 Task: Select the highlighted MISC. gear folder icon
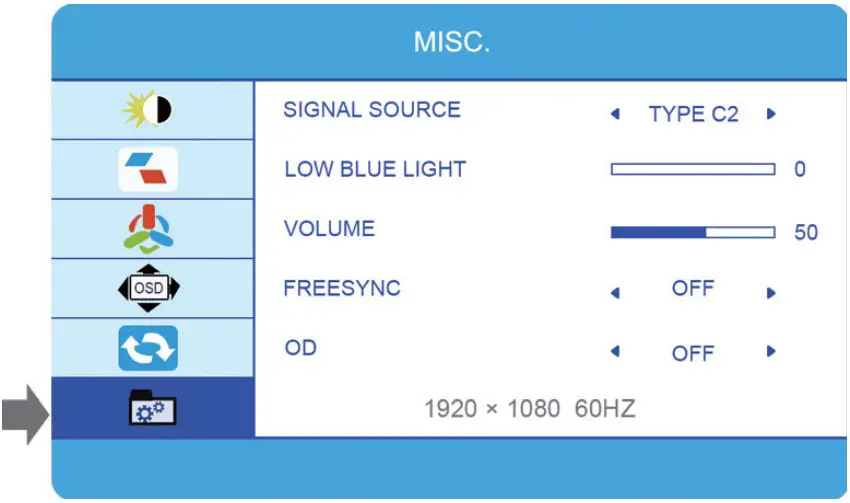pos(153,407)
